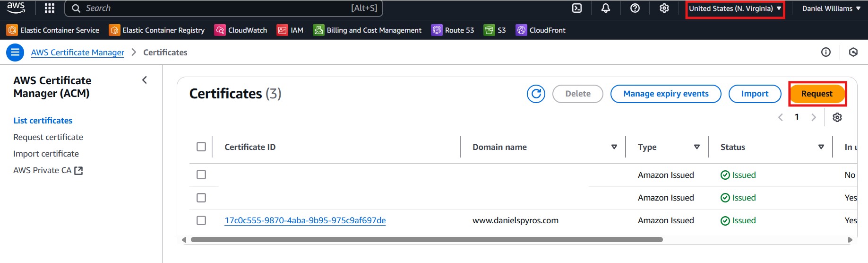The width and height of the screenshot is (868, 263).
Task: Open the United States (N. Virginia) region dropdown
Action: click(735, 9)
